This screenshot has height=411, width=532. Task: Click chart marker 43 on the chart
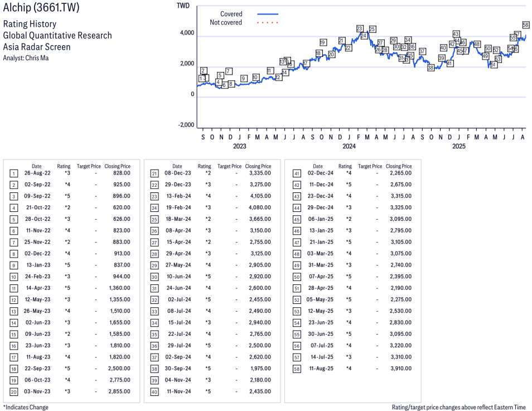click(456, 34)
